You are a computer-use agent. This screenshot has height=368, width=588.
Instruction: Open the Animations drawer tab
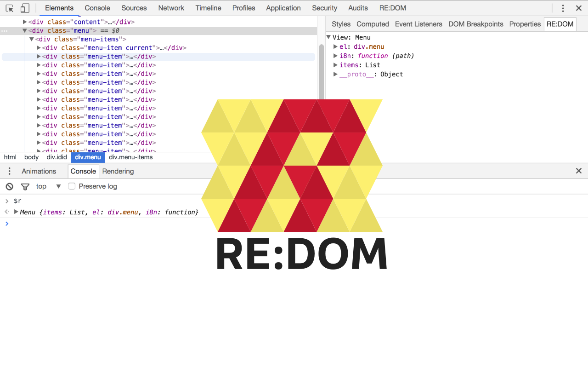click(x=39, y=171)
